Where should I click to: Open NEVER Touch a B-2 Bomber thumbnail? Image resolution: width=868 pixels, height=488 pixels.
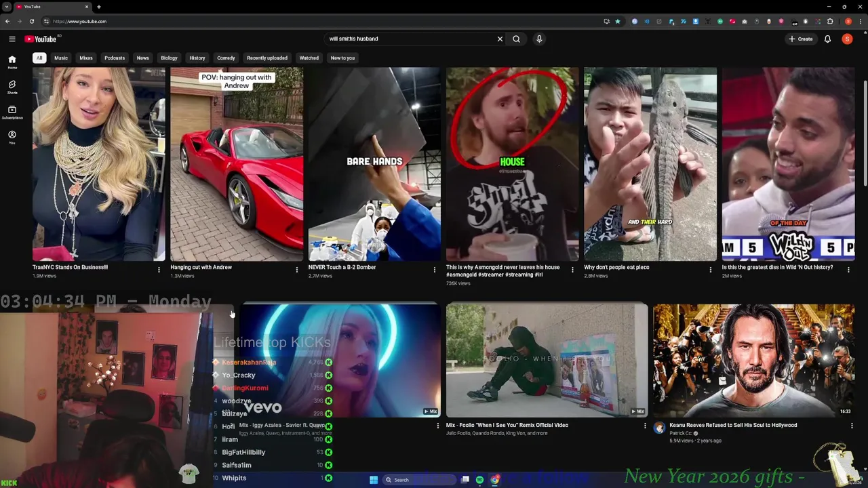point(374,164)
